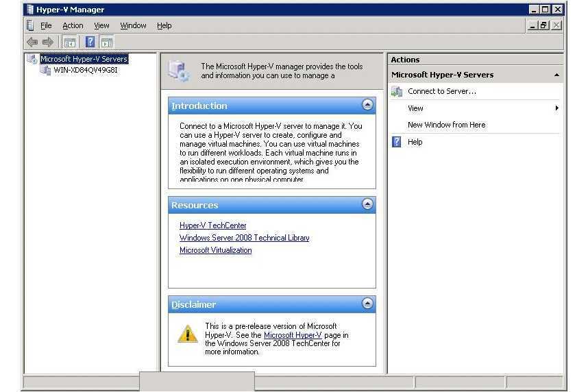The image size is (588, 392).
Task: Collapse the Resources section
Action: [x=367, y=204]
